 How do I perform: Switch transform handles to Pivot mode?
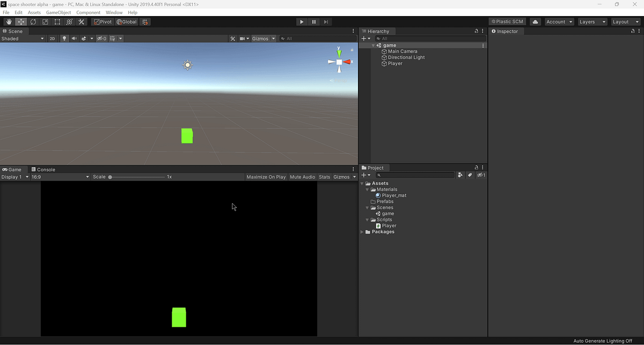tap(103, 21)
